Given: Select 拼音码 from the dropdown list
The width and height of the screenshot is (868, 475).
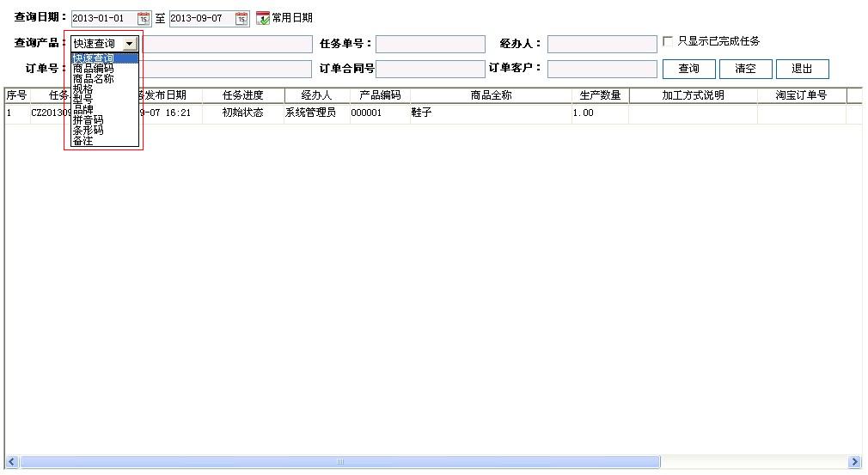Looking at the screenshot, I should [105, 120].
